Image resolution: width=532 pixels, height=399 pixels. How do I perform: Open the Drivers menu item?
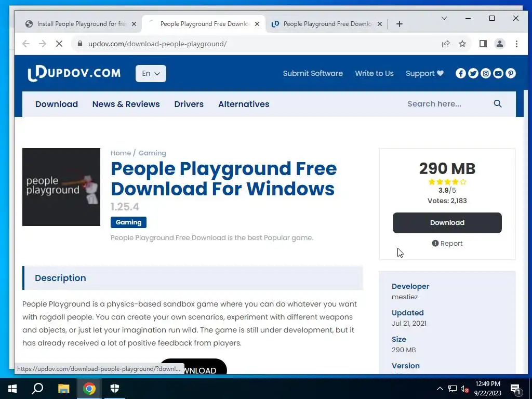(x=189, y=104)
